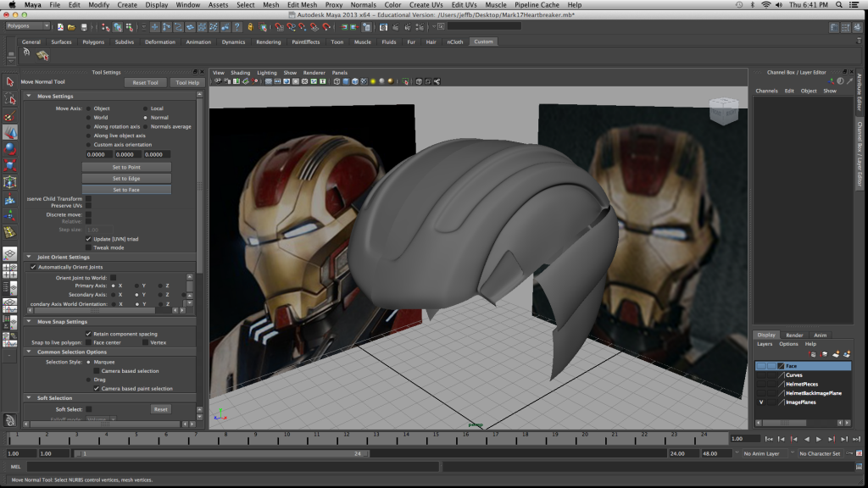This screenshot has width=868, height=488.
Task: Move selected layer up icon
Action: pos(813,354)
